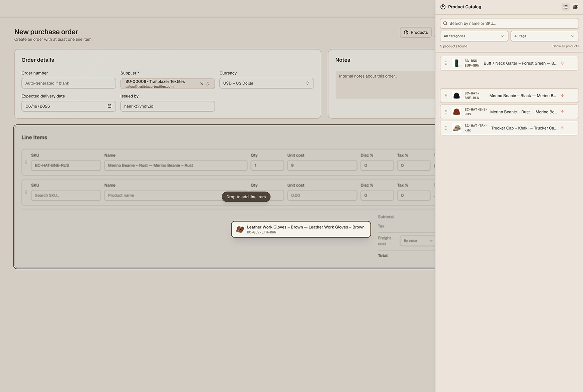Click the Products button

[416, 32]
